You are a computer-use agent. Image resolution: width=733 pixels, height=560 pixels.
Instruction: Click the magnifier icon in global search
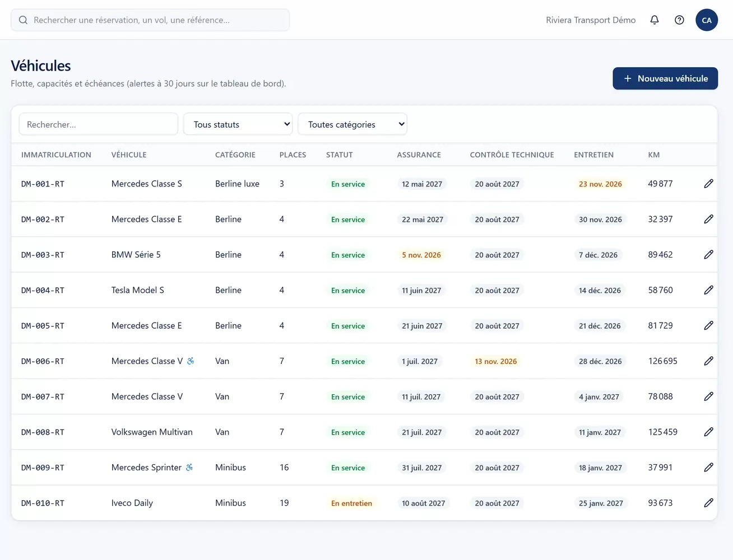[23, 20]
